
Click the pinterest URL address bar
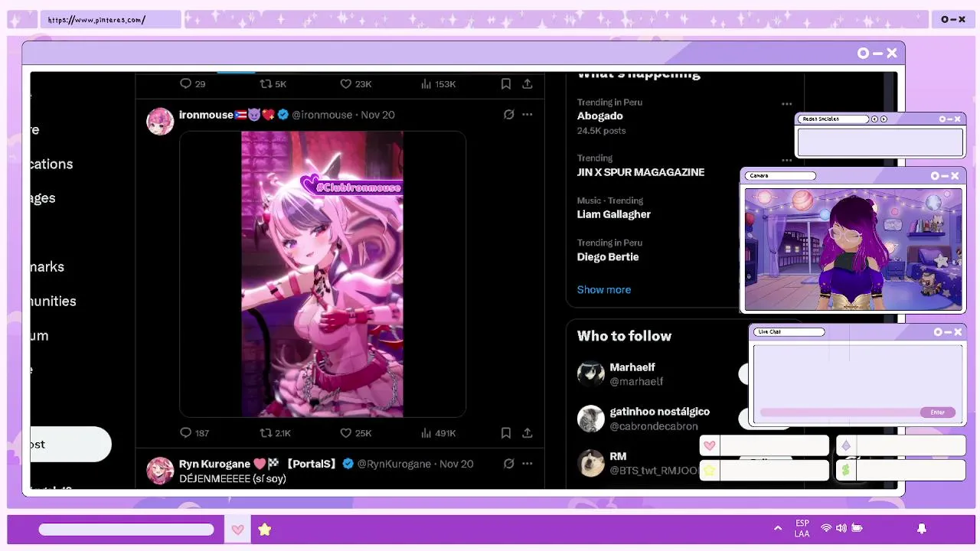tap(111, 19)
